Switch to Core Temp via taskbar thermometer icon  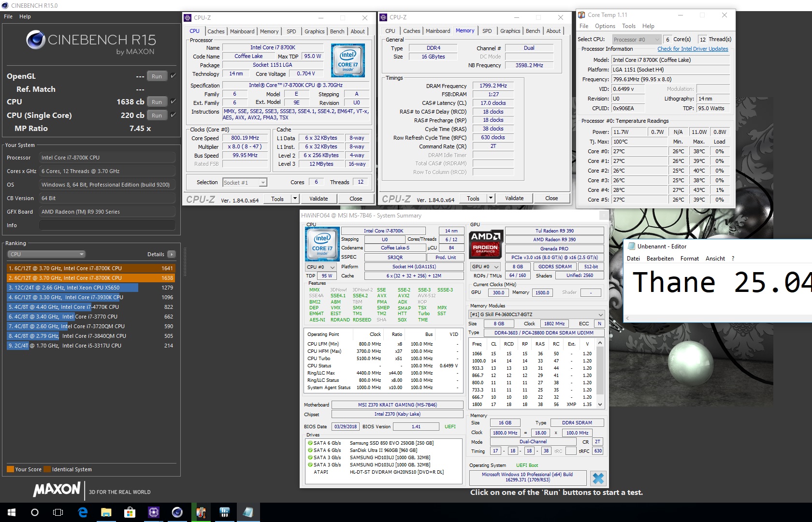pyautogui.click(x=201, y=512)
